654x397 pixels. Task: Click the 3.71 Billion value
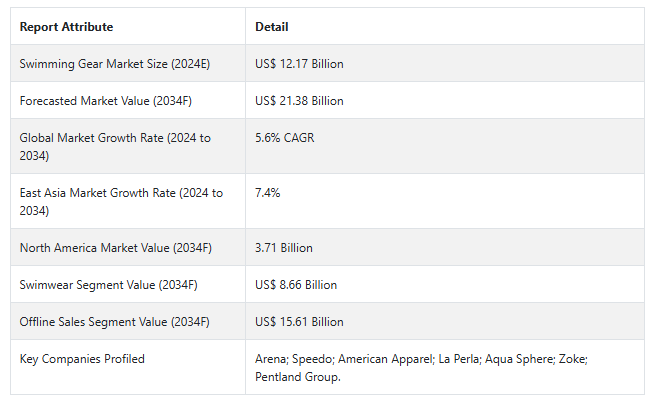pyautogui.click(x=284, y=248)
